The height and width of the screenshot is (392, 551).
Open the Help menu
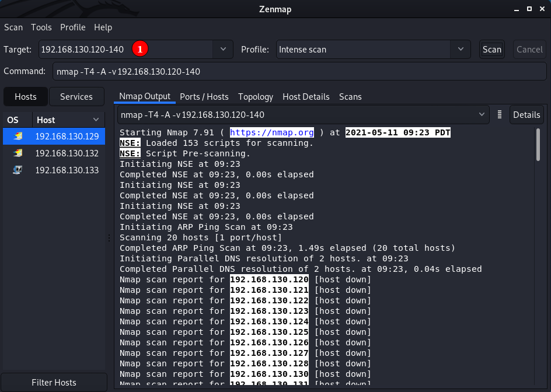click(103, 27)
